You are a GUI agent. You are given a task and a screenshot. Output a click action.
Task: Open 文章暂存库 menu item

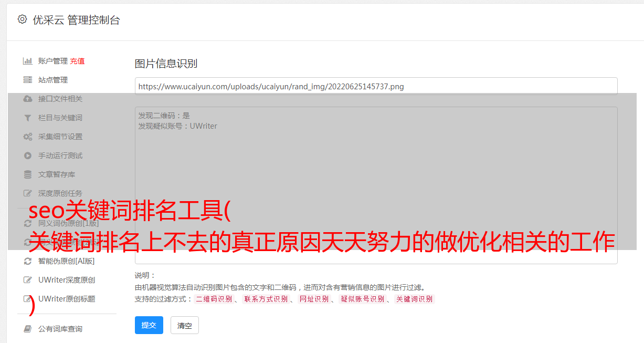(57, 174)
